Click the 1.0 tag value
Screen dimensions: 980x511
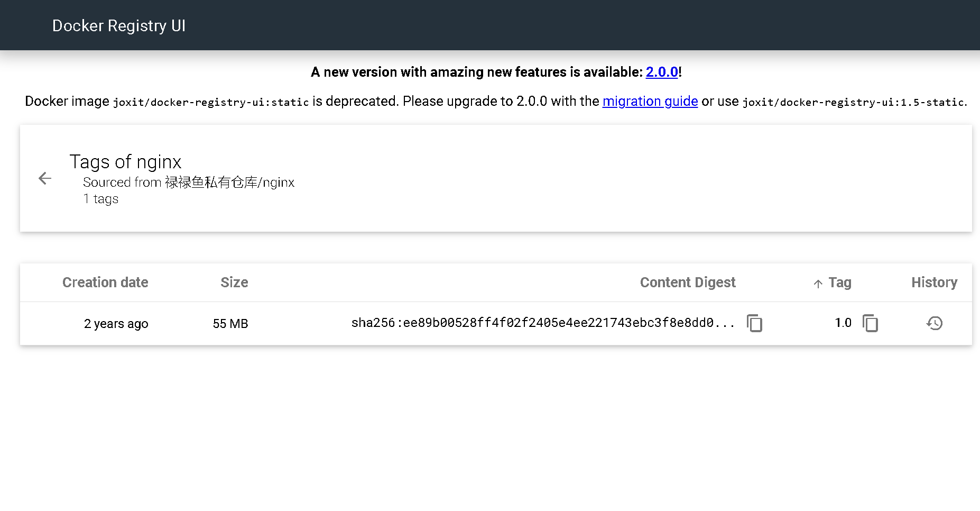843,323
